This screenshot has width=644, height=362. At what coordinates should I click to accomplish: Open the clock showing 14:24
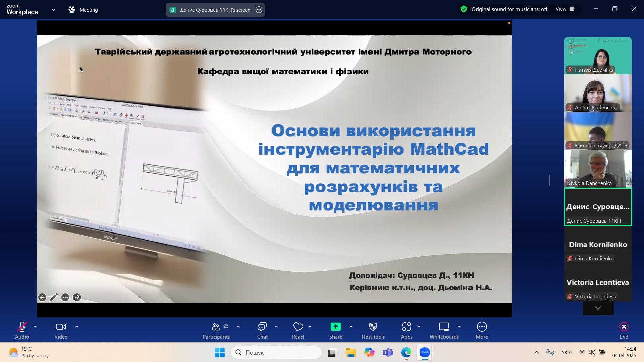[624, 352]
